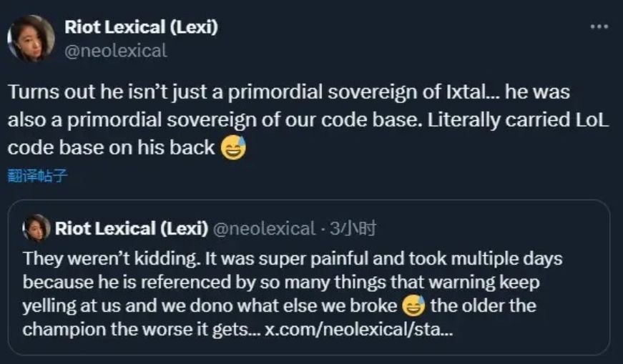Click the @neolexical handle under header name
This screenshot has height=364, width=623.
point(115,51)
